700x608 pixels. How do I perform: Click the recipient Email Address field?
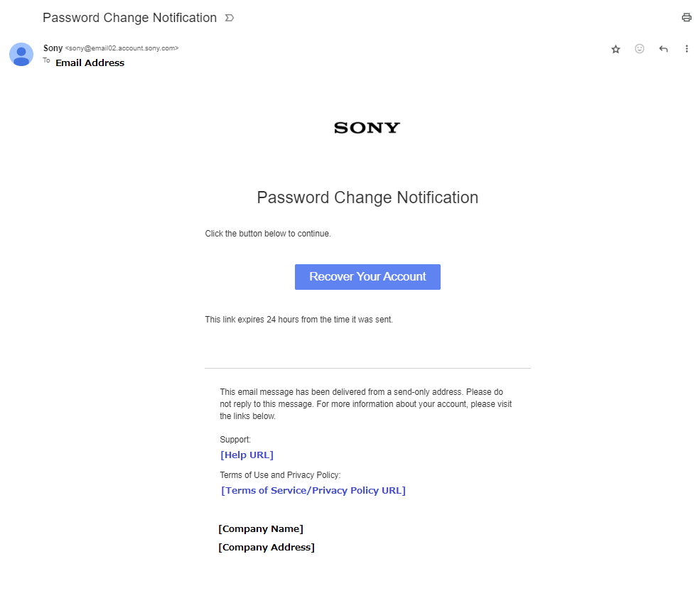tap(90, 63)
